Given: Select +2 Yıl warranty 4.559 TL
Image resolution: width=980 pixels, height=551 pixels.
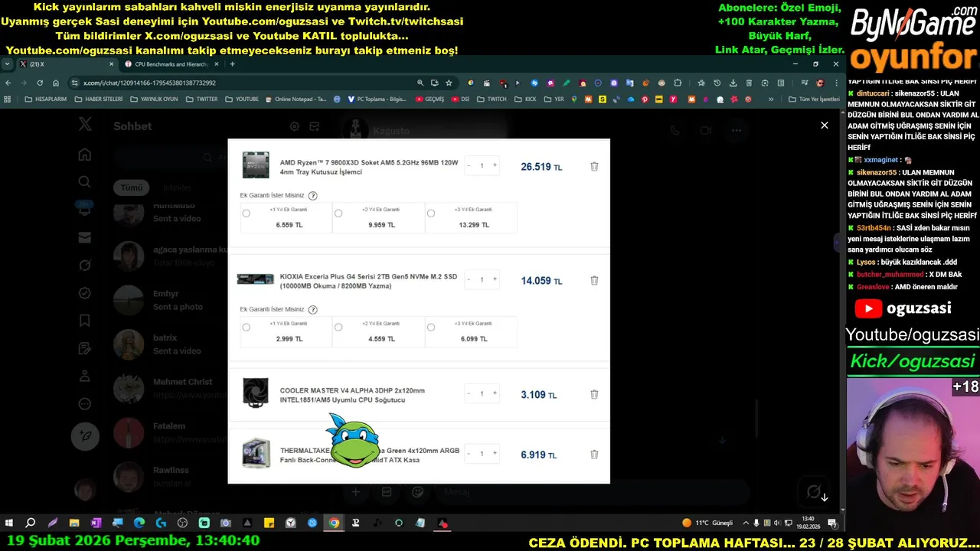Looking at the screenshot, I should point(338,328).
